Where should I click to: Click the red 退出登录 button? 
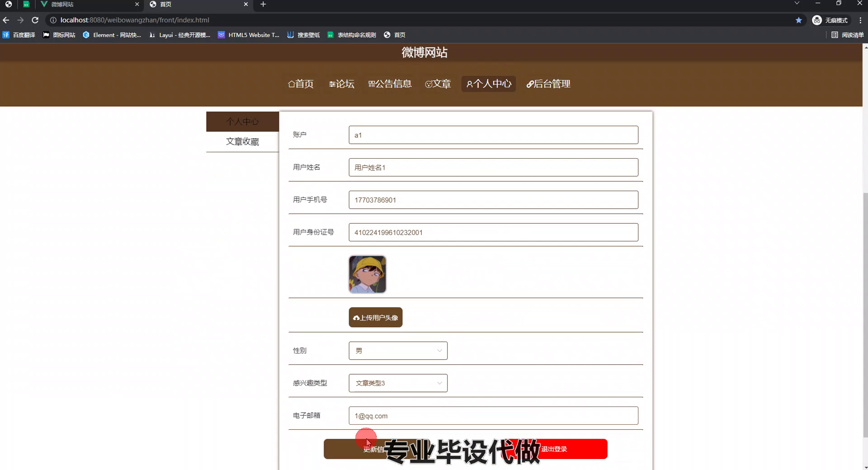click(x=554, y=449)
